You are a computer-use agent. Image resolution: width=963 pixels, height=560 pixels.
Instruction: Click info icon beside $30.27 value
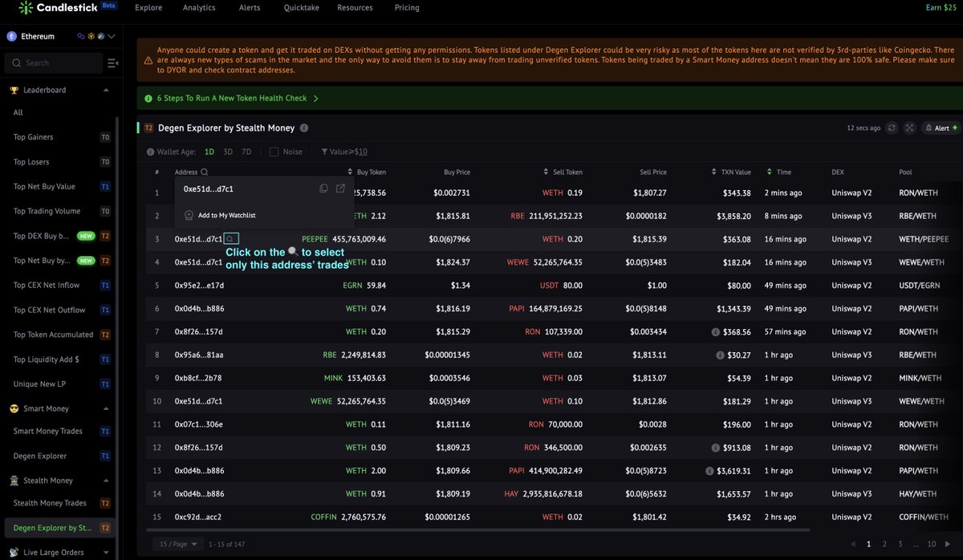click(x=720, y=355)
